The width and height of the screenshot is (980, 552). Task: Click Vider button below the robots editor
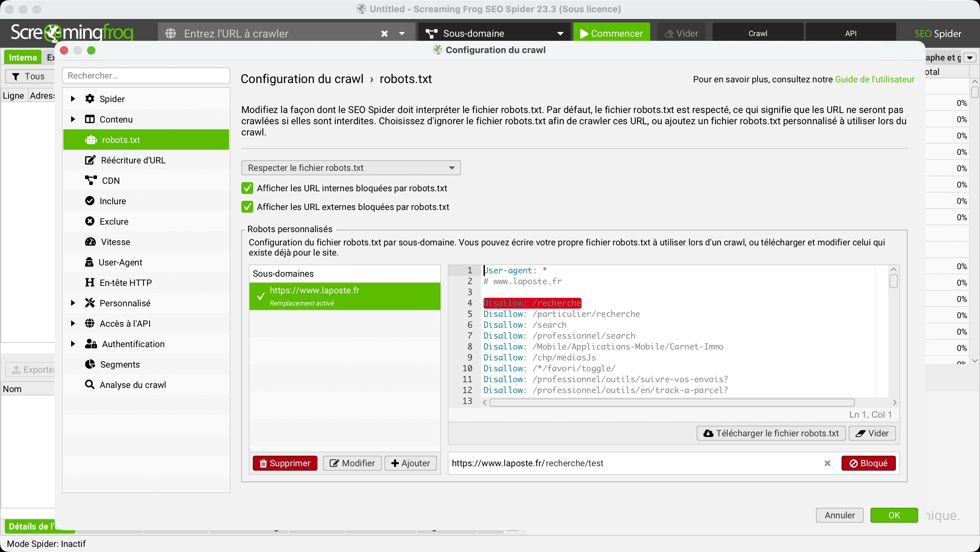coord(872,433)
